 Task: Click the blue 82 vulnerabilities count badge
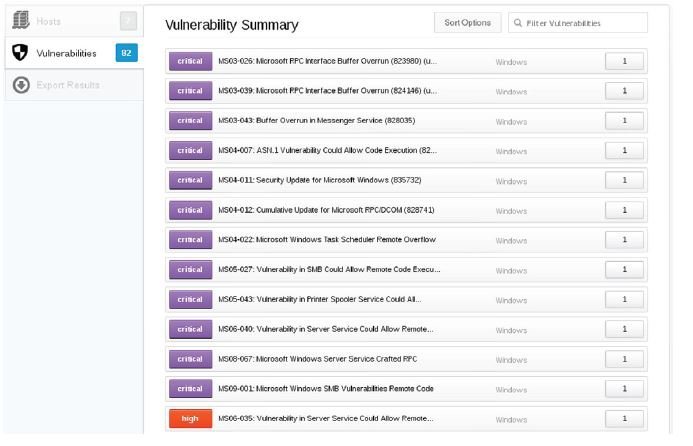[126, 53]
